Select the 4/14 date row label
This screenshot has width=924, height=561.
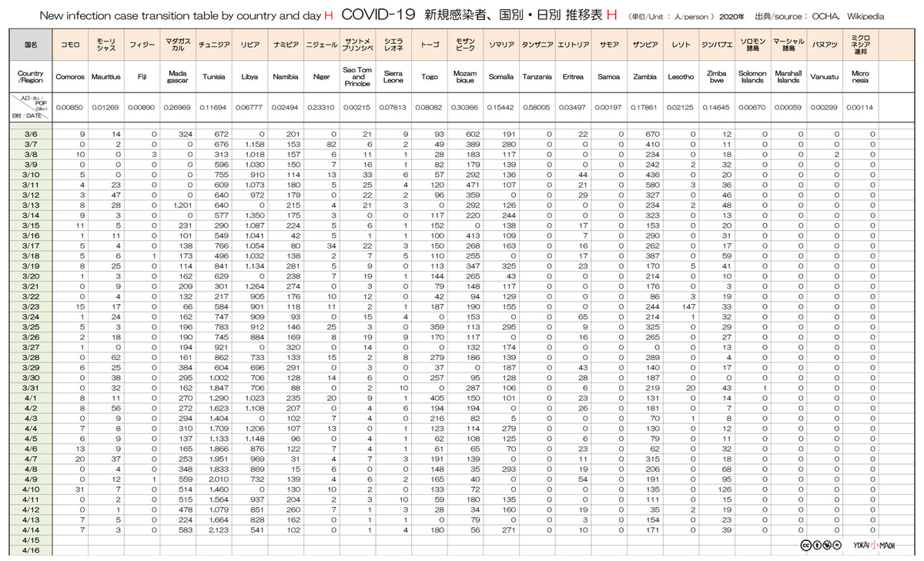tap(30, 531)
